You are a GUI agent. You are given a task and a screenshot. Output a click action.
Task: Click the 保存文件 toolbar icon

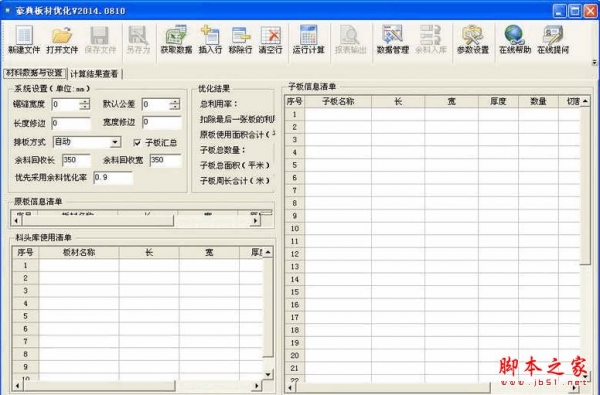(100, 39)
